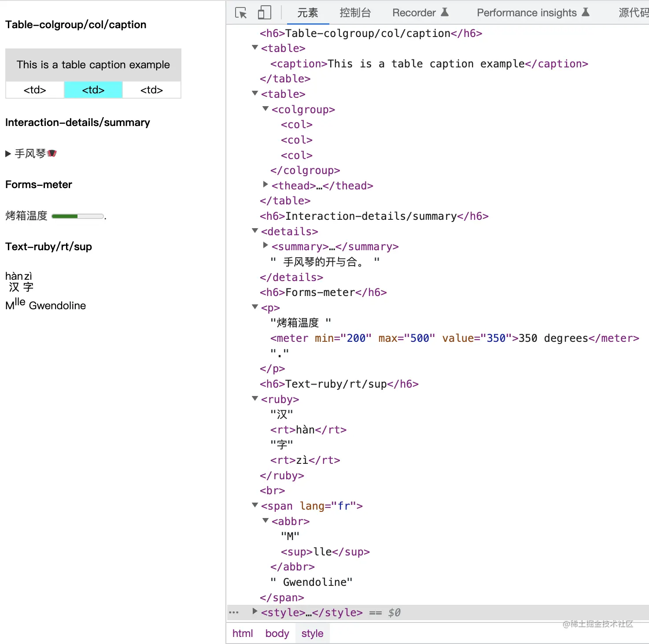Select the rt zì element line
Viewport: 649px width, 644px height.
pos(305,460)
